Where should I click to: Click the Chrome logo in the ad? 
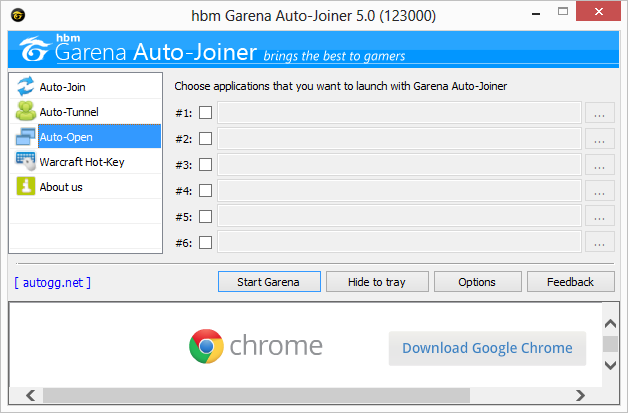206,346
